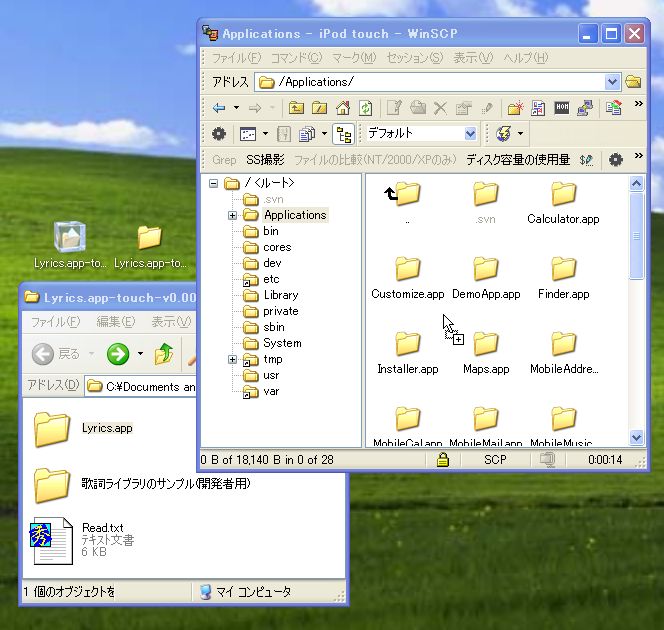Click the SCP protocol indicator in status bar
This screenshot has height=630, width=664.
click(x=495, y=459)
